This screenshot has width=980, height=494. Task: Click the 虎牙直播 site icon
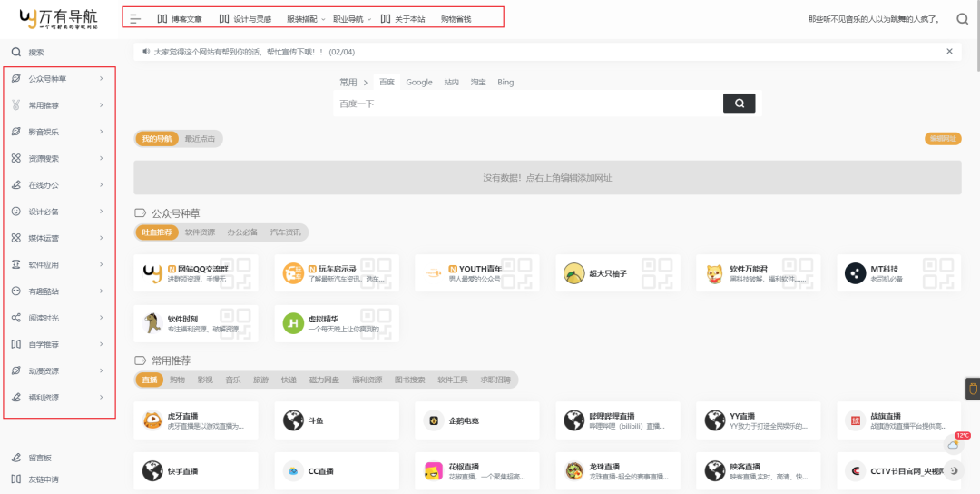click(152, 420)
